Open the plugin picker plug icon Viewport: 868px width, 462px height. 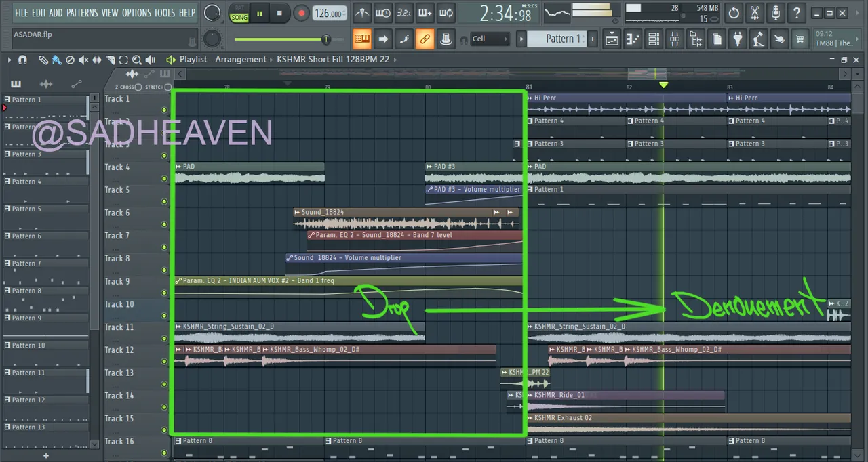tap(738, 39)
